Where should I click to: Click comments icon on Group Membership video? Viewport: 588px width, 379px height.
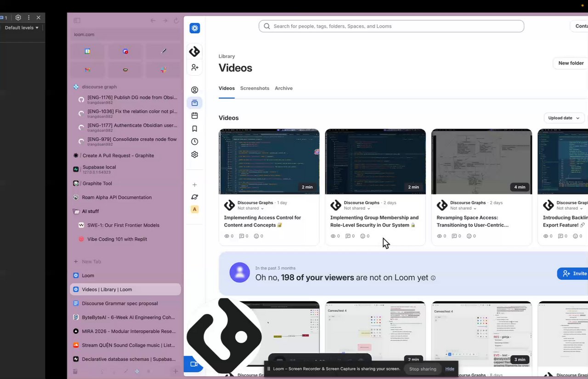[x=348, y=236]
